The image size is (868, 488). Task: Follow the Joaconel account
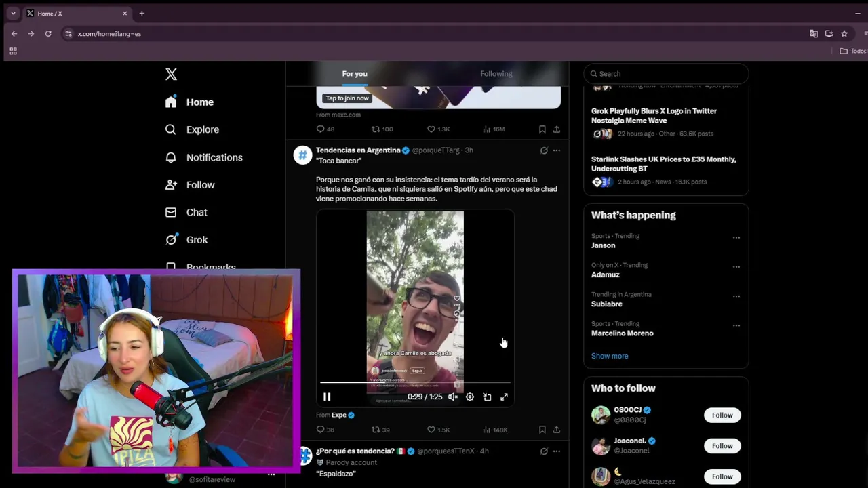(722, 446)
